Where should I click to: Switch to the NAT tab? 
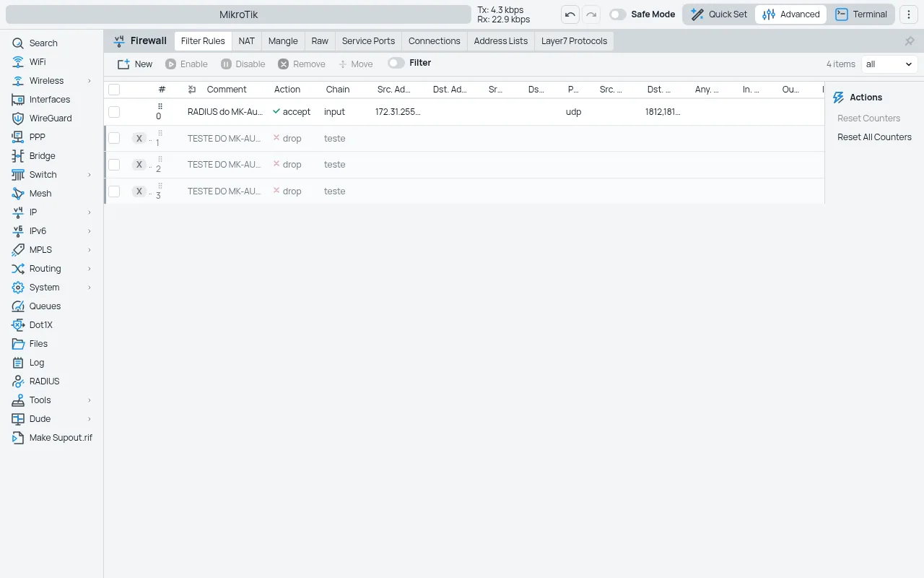247,41
